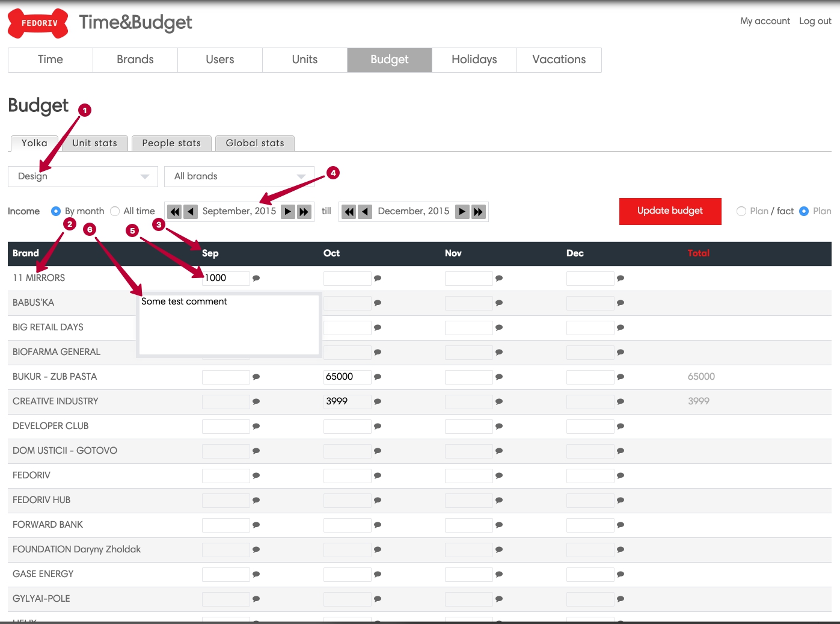
Task: Open the Budget tab
Action: (x=390, y=60)
